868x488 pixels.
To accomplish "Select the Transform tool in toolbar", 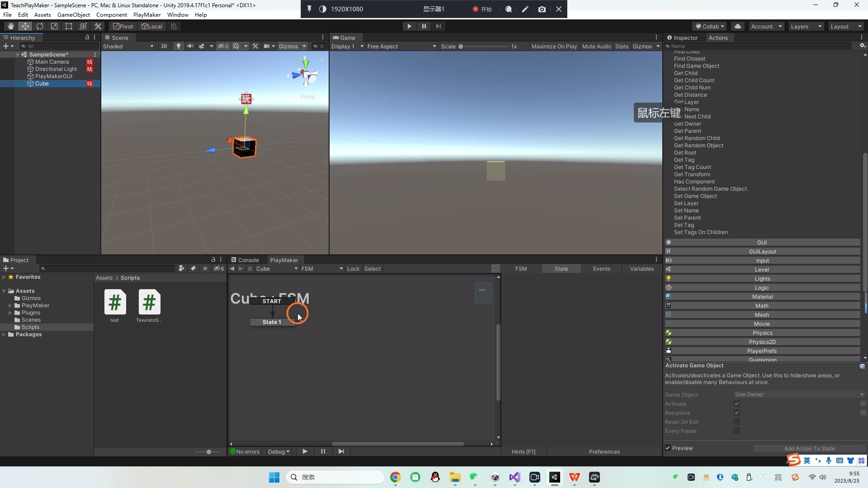I will [83, 26].
